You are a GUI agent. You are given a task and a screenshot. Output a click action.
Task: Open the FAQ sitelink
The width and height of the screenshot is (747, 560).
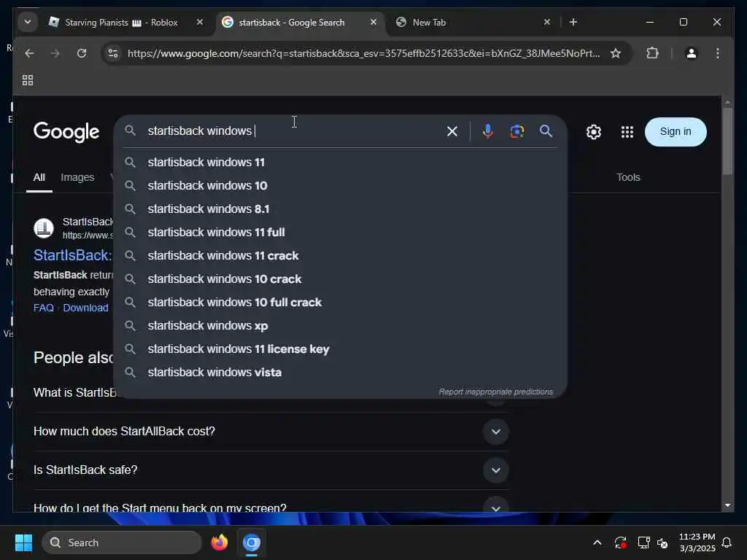point(43,308)
